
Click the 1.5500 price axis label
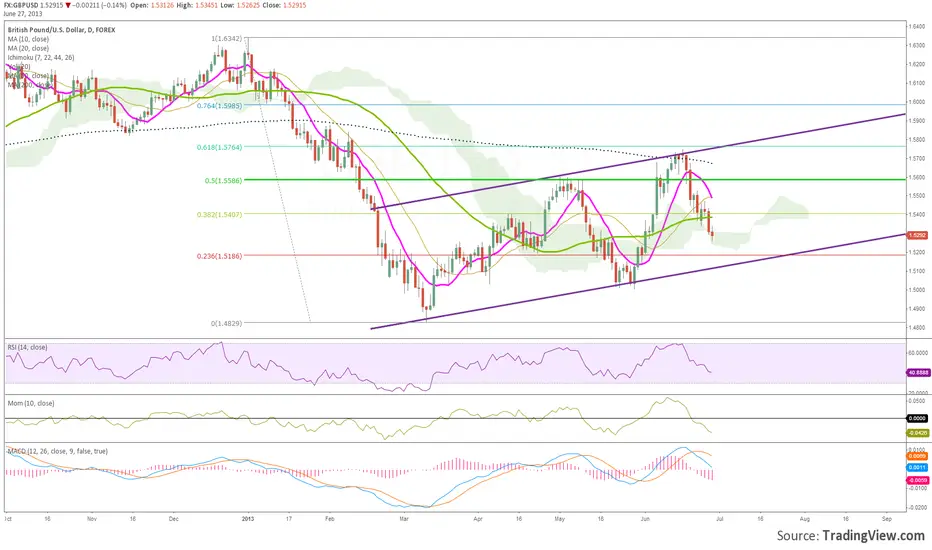(x=917, y=196)
